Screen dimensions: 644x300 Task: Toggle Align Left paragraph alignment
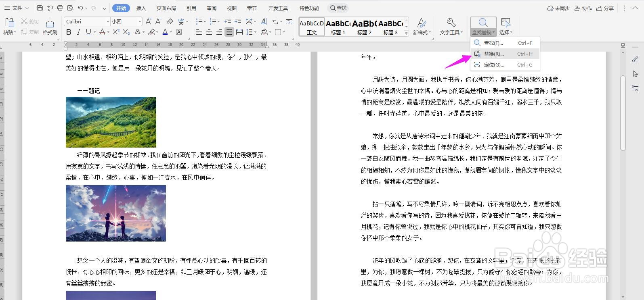tap(199, 32)
